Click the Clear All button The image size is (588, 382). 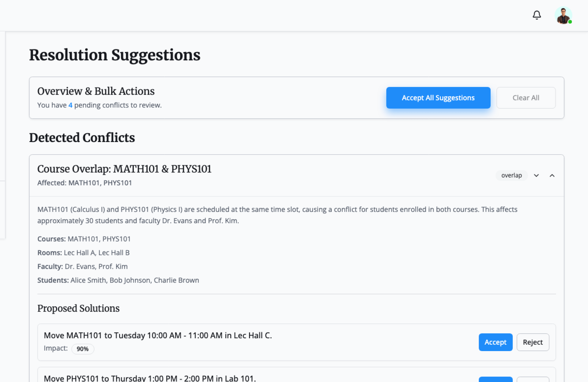[x=526, y=98]
